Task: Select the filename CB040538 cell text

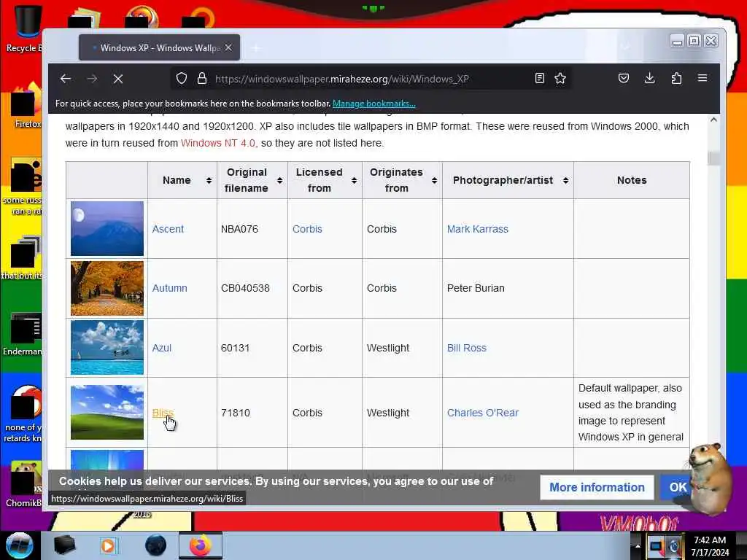Action: click(245, 288)
